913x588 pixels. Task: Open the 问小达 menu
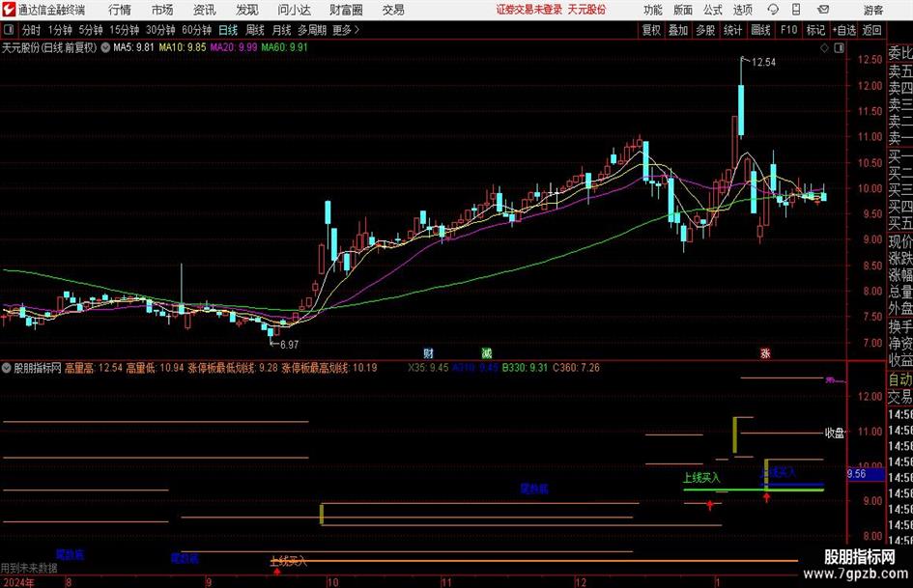pos(294,10)
